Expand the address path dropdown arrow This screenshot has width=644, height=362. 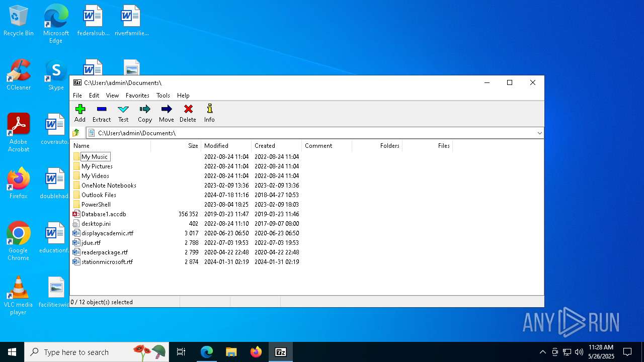(539, 133)
